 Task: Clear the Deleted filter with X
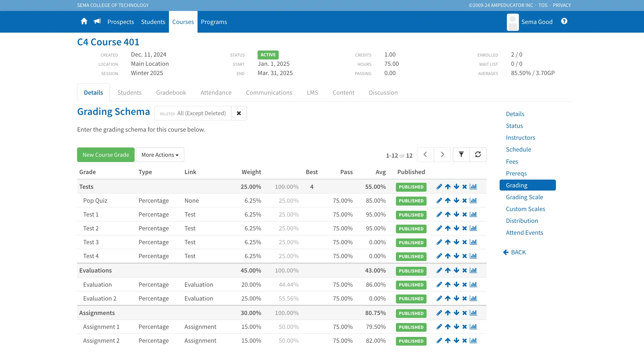239,113
